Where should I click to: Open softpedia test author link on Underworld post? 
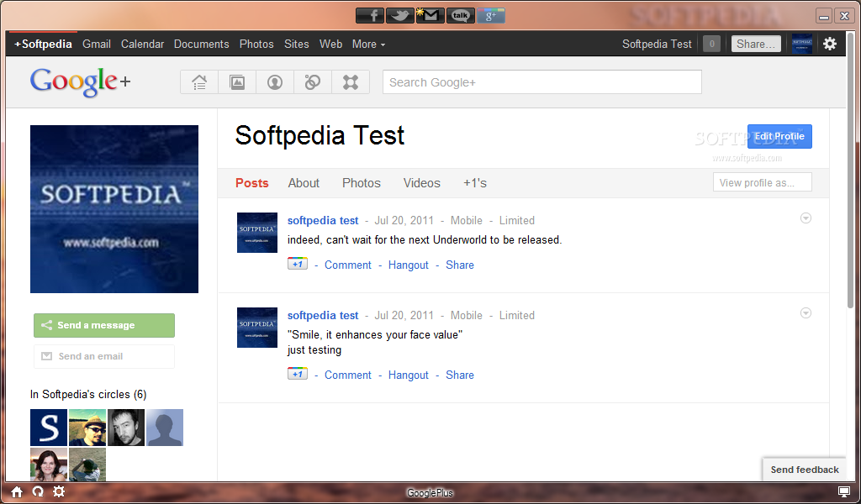[323, 220]
